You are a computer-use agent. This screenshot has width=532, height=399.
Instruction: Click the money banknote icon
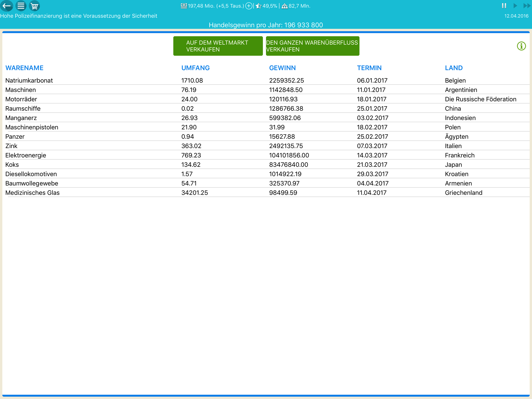(184, 6)
